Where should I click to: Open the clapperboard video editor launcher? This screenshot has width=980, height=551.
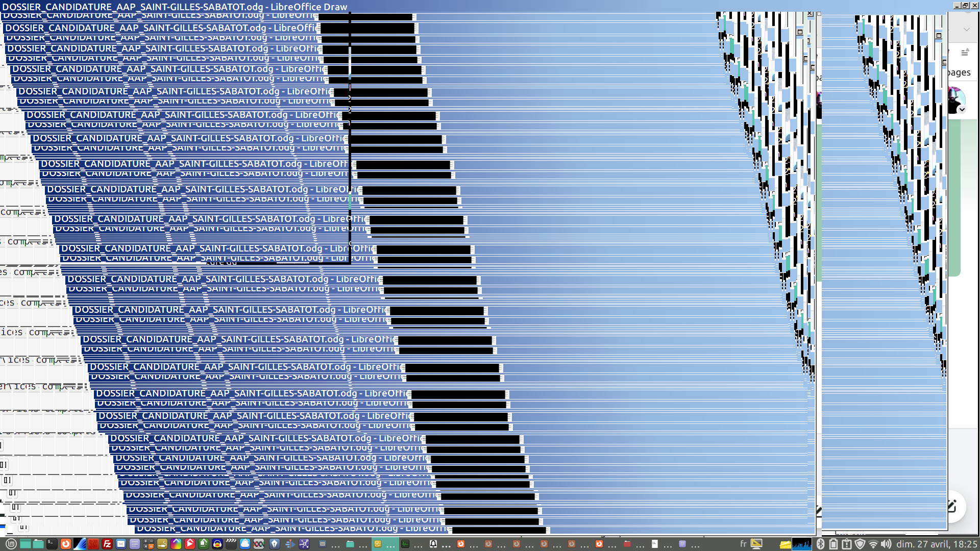pyautogui.click(x=231, y=544)
